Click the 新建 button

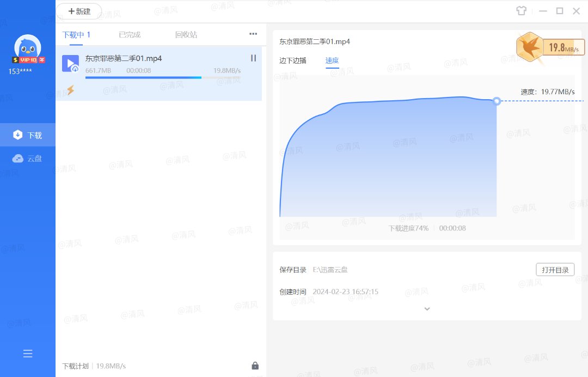pos(79,11)
